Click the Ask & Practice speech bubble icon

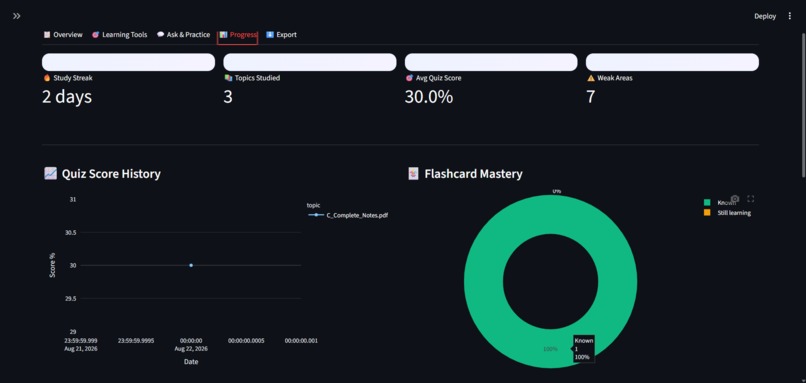(160, 34)
